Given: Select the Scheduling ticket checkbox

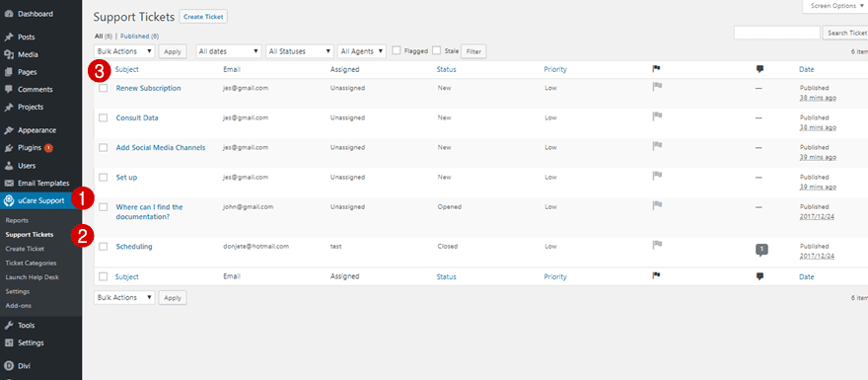Looking at the screenshot, I should [x=103, y=247].
